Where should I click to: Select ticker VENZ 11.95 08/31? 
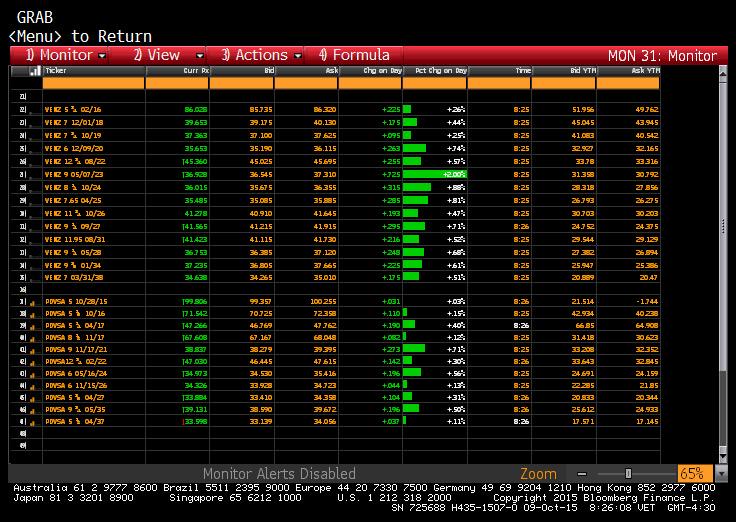click(x=75, y=239)
